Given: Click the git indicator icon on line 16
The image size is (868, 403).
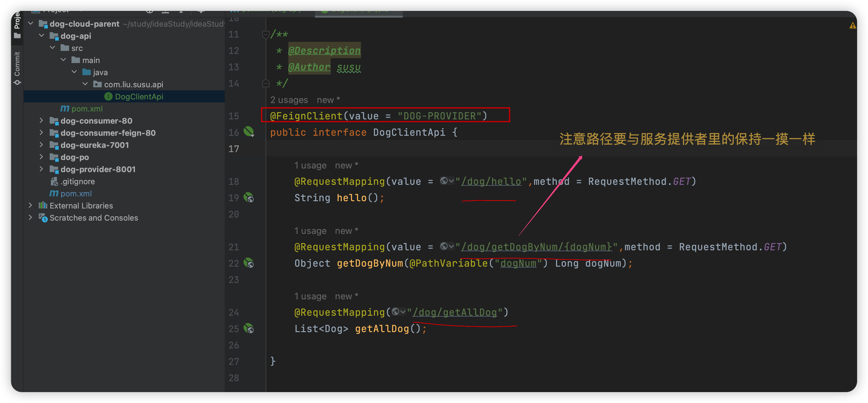Looking at the screenshot, I should click(x=251, y=132).
